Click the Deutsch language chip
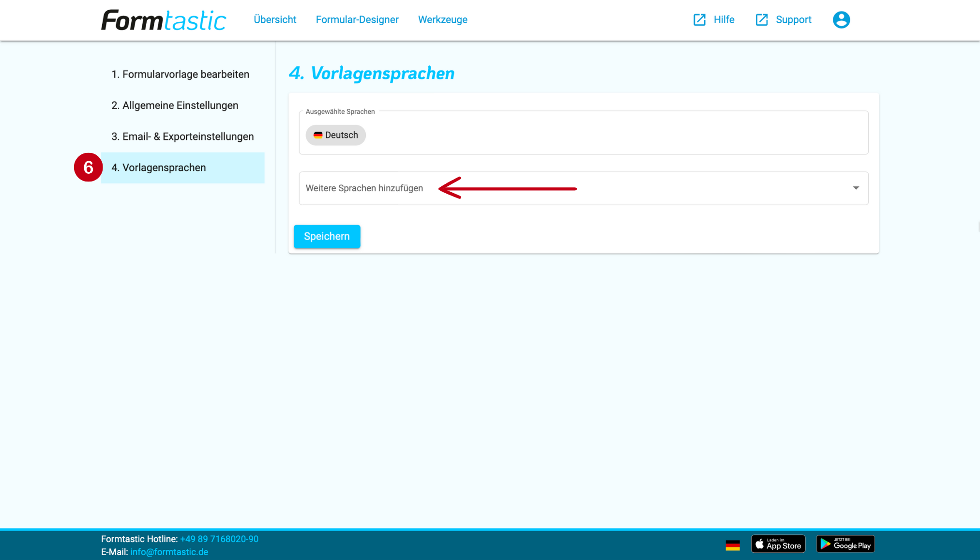This screenshot has width=980, height=560. tap(336, 135)
